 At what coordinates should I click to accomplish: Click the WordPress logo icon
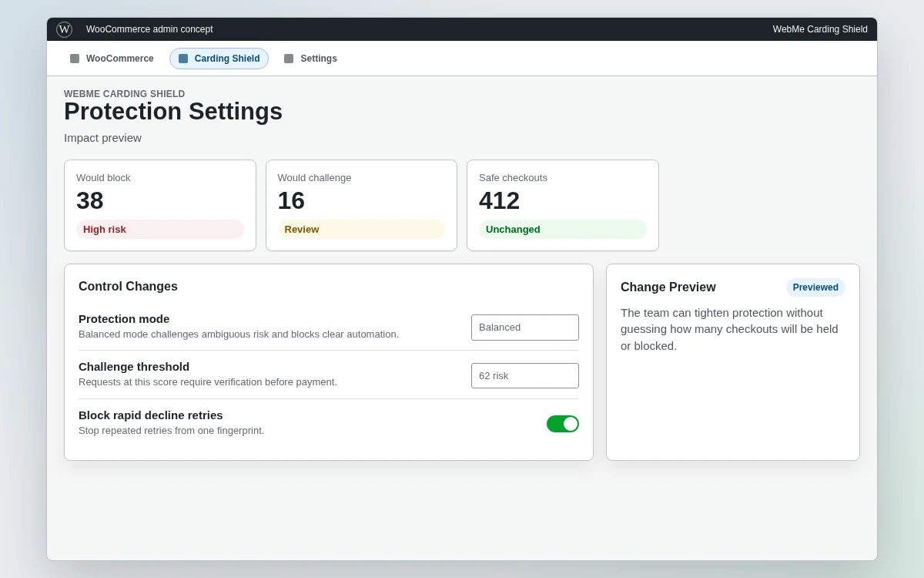[x=64, y=29]
